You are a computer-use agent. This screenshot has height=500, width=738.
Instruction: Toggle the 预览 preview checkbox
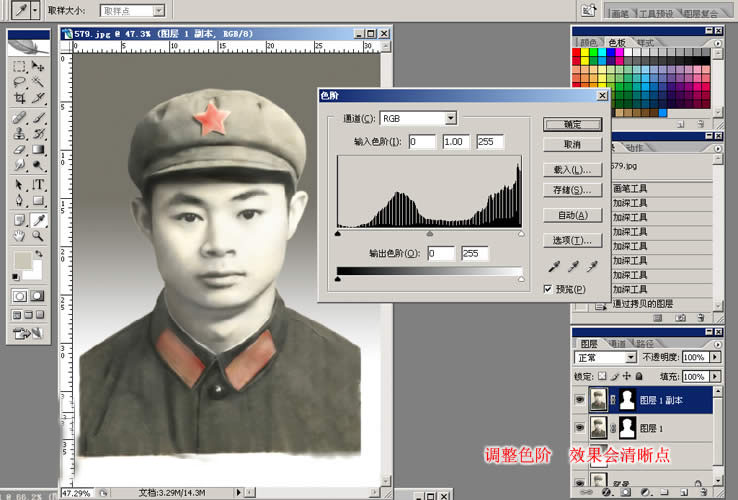pyautogui.click(x=547, y=289)
